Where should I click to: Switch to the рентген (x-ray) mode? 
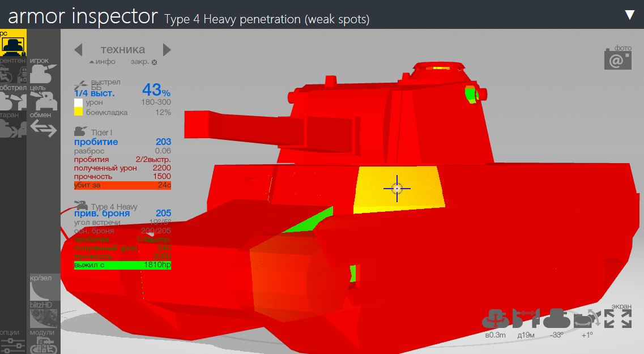tap(13, 71)
